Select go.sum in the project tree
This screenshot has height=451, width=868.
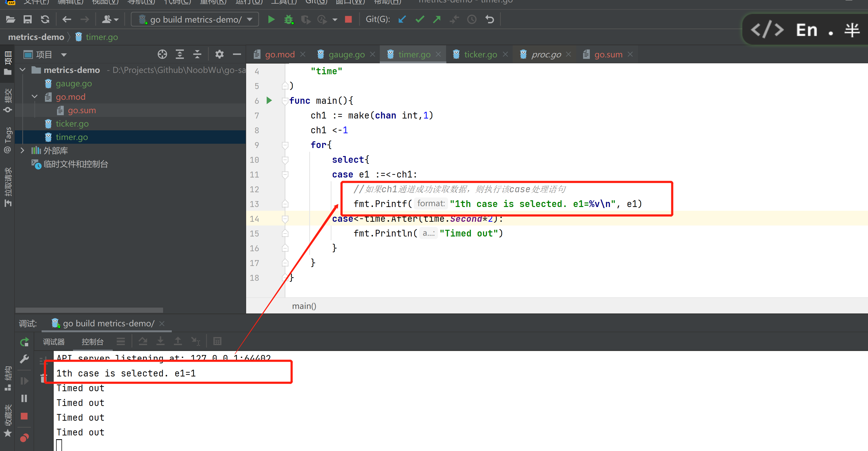(81, 110)
